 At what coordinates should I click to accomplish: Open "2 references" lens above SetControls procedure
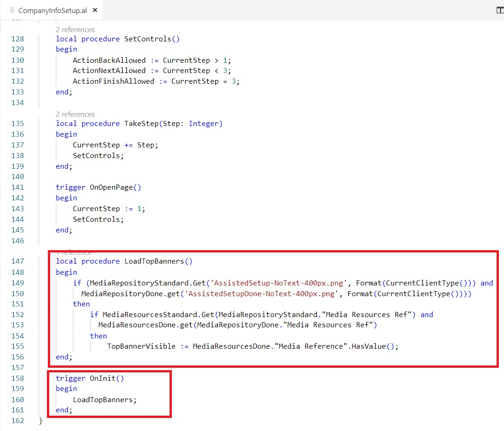point(75,29)
